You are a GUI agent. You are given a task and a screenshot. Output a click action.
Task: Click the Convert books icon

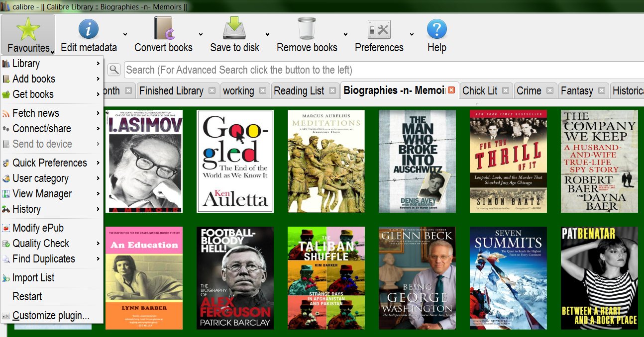point(163,28)
